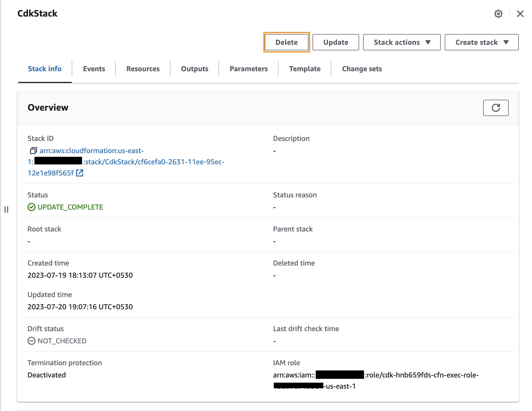Copy the Stack ID ARN

coord(33,151)
